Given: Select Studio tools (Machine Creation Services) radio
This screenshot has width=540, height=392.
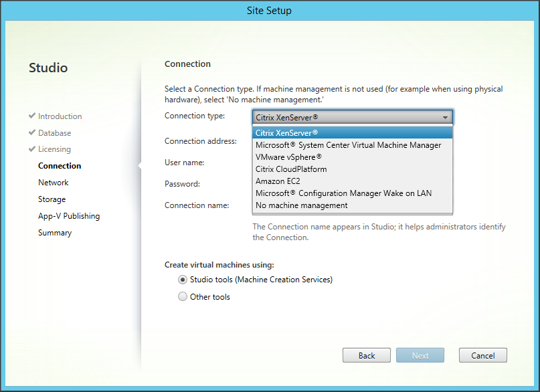Looking at the screenshot, I should (x=183, y=280).
